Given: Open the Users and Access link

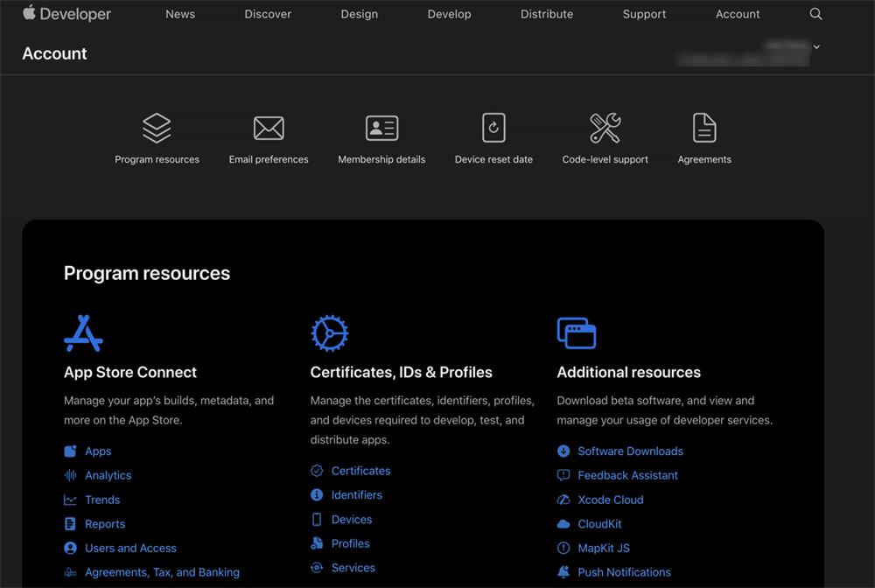Looking at the screenshot, I should (130, 548).
